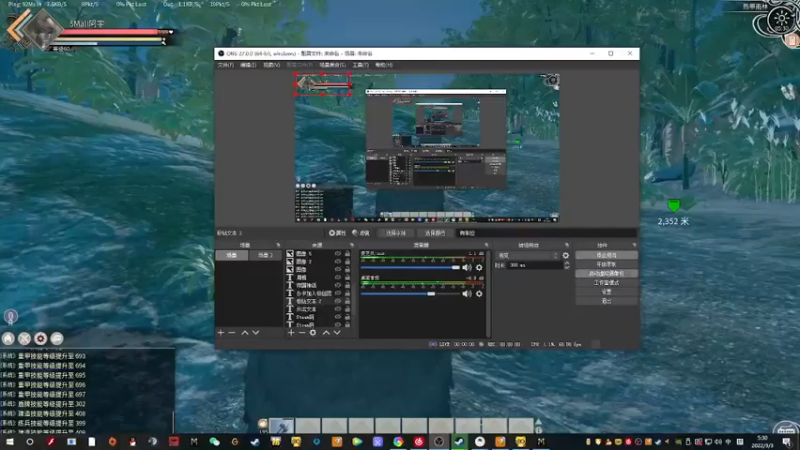Open scene transition properties gear

pos(565,256)
